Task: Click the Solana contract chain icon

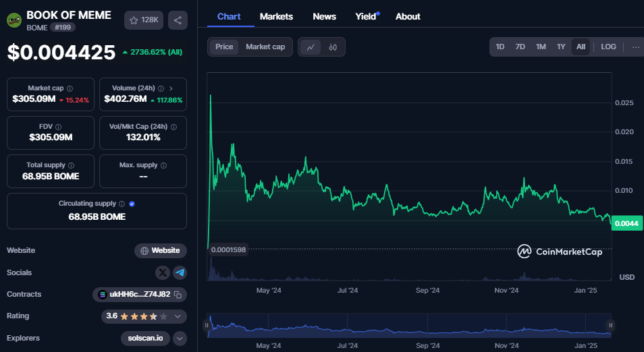Action: tap(102, 295)
